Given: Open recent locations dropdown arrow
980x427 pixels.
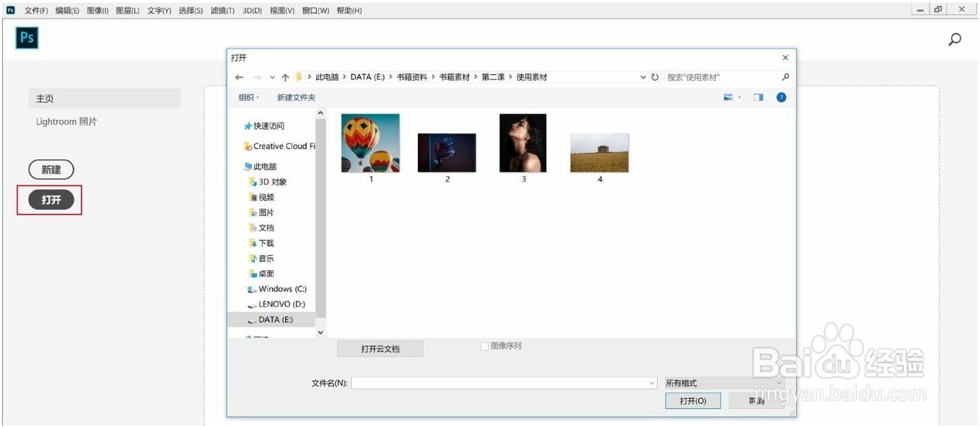Looking at the screenshot, I should [272, 78].
